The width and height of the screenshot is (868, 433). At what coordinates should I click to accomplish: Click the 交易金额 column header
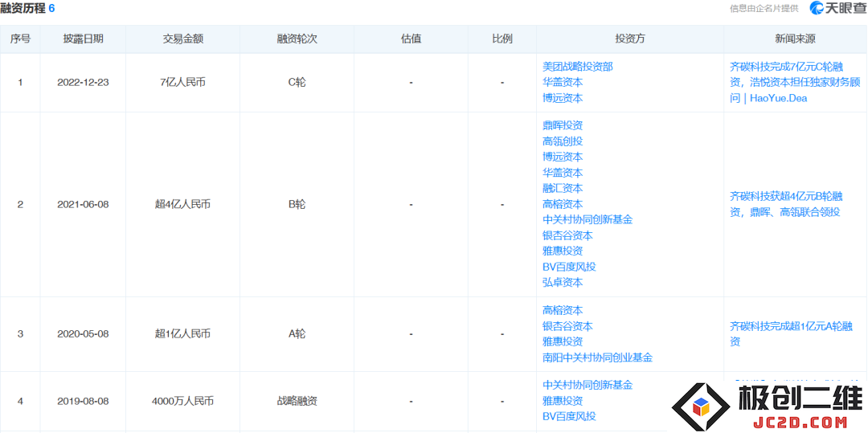[x=182, y=39]
